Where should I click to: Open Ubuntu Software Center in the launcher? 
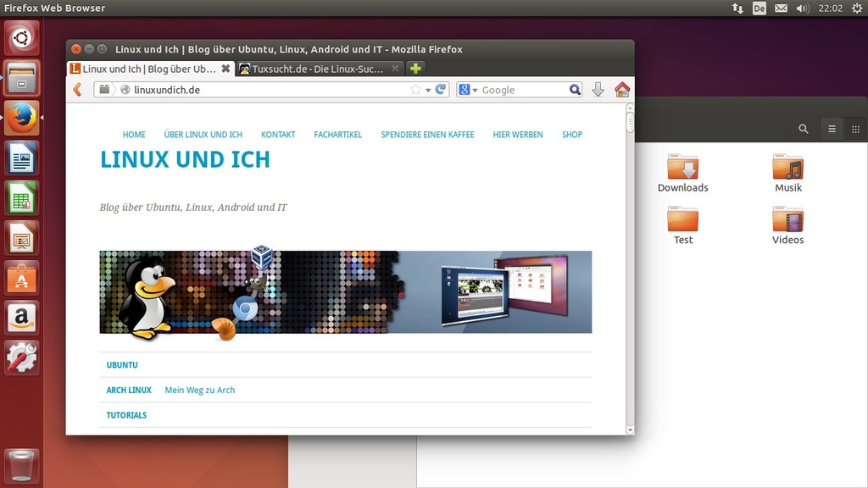click(22, 279)
